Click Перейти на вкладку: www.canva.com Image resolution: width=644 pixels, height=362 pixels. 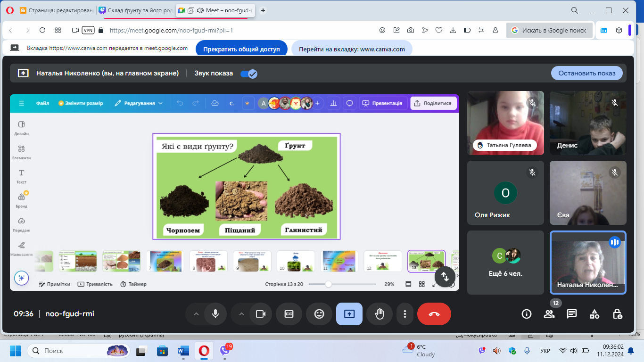(x=352, y=49)
